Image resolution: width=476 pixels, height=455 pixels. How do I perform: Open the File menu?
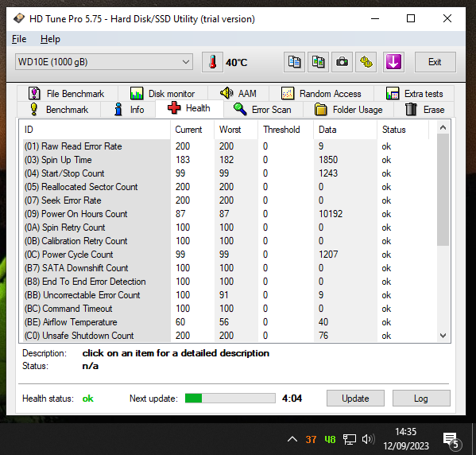[x=19, y=39]
